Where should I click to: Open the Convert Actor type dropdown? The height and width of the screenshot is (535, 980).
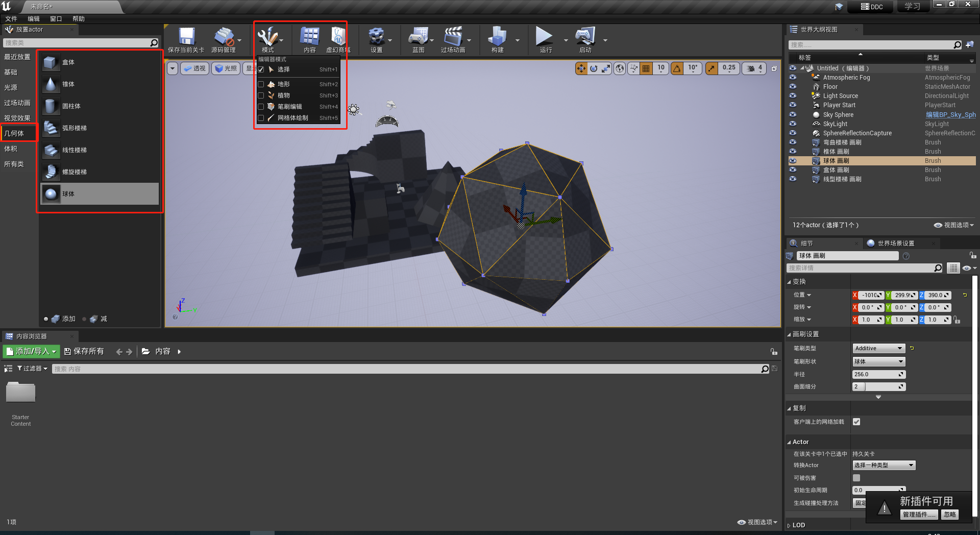pyautogui.click(x=884, y=465)
